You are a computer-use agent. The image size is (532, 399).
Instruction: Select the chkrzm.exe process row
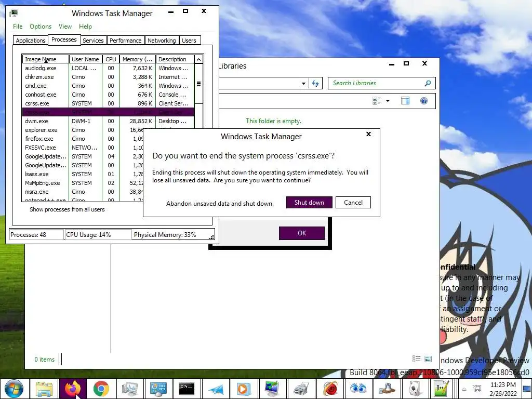tap(108, 77)
